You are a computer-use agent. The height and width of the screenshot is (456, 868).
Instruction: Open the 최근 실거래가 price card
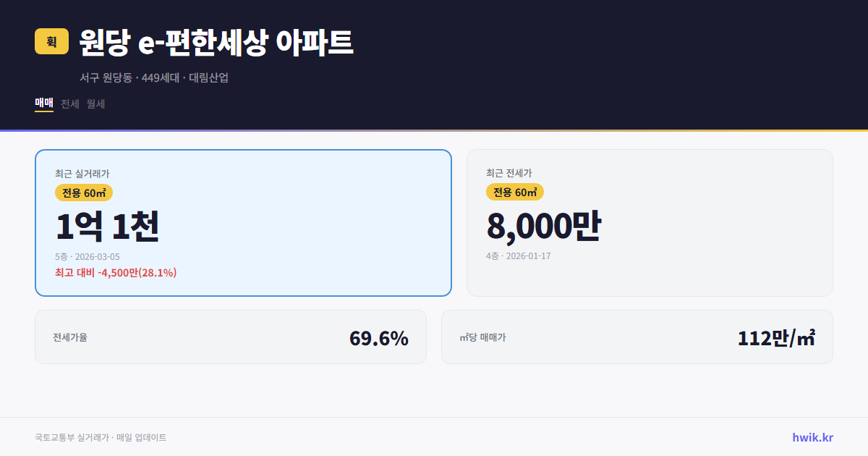(242, 222)
